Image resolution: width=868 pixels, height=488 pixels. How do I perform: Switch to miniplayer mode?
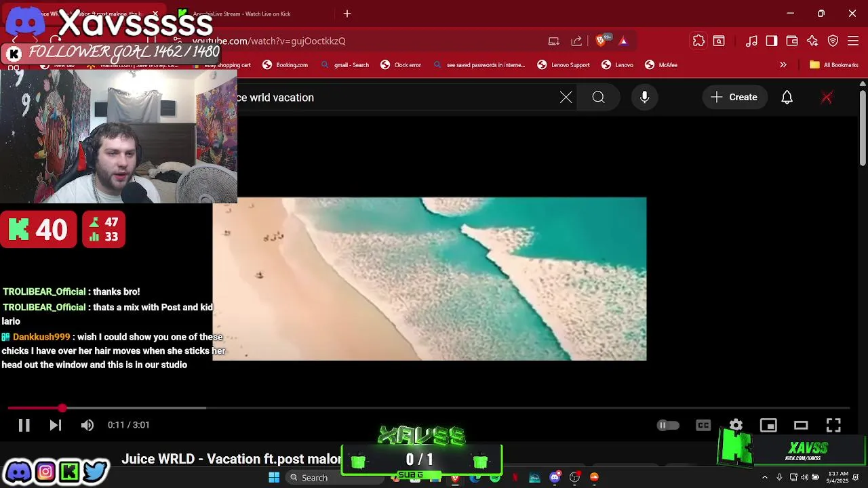[x=768, y=425]
